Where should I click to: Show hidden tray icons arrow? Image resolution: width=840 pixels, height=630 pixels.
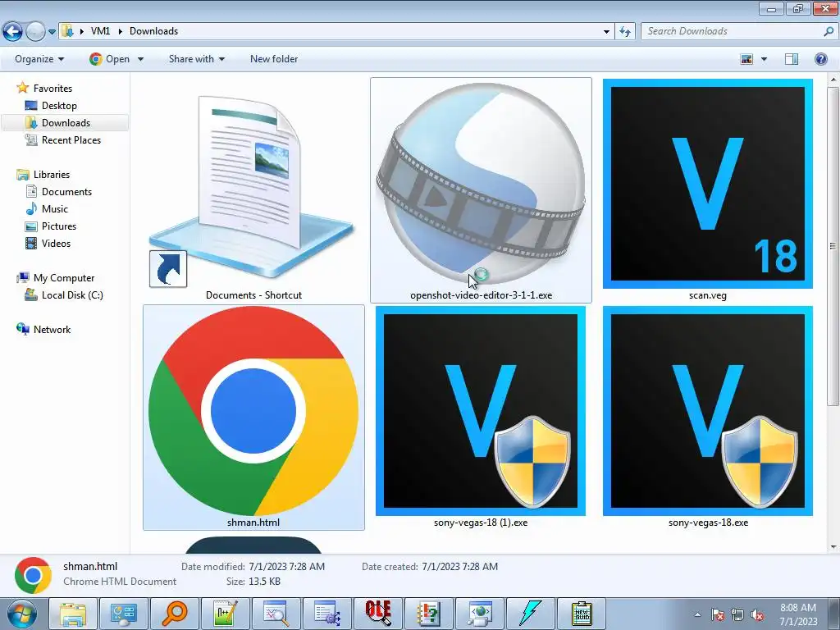tap(697, 614)
